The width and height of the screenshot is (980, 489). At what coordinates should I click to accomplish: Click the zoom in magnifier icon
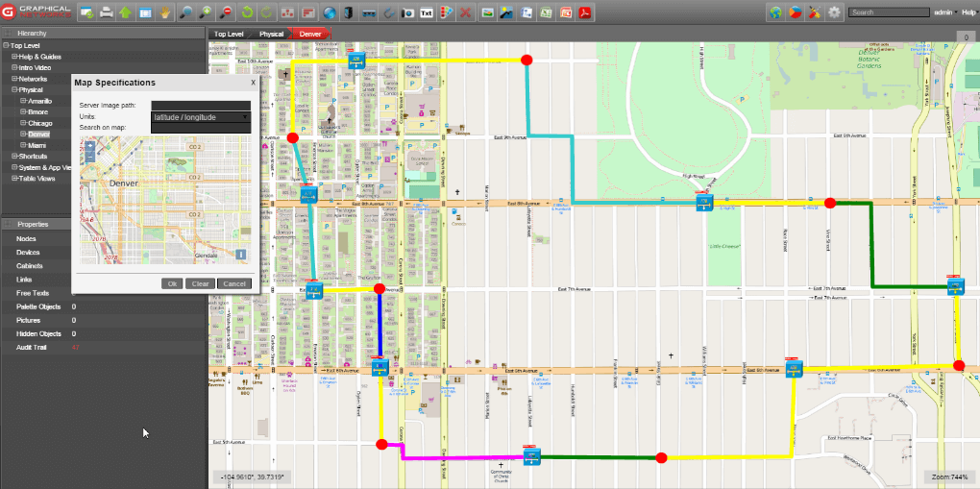[x=205, y=12]
